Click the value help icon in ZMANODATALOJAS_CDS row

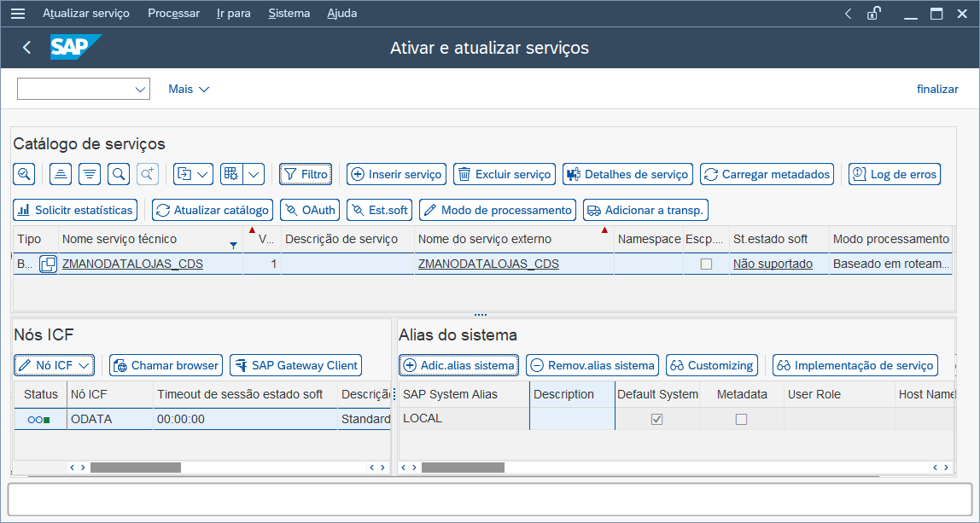[48, 264]
